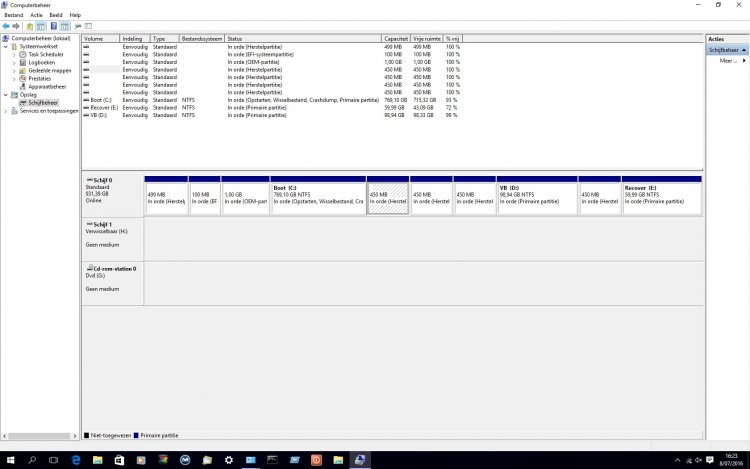This screenshot has height=469, width=750.
Task: Select Schijfbeheer under Opslag
Action: click(43, 103)
